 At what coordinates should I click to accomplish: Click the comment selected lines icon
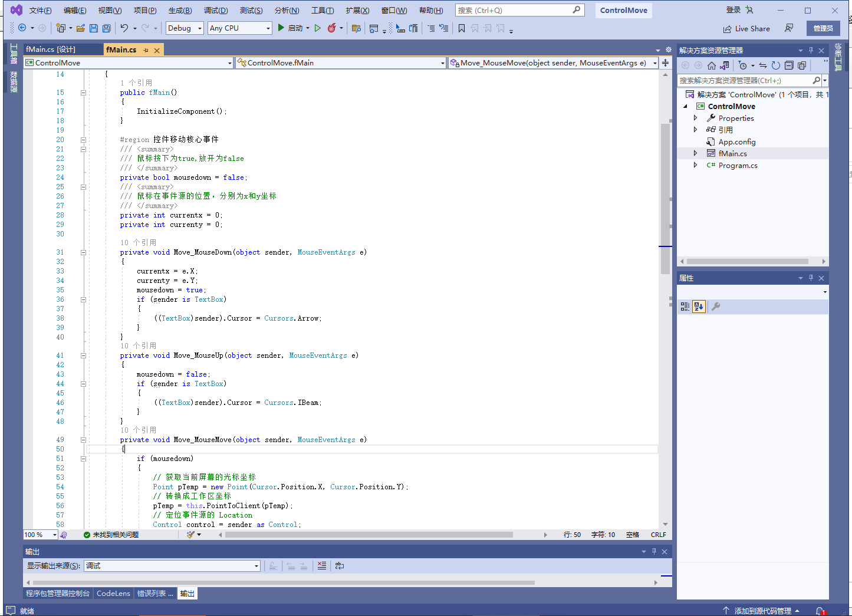[x=431, y=28]
